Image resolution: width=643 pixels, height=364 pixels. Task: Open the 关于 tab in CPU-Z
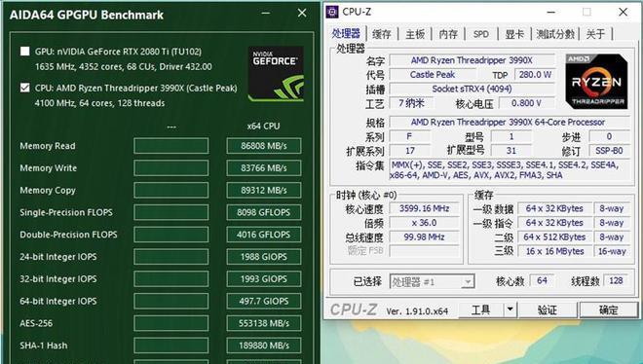click(595, 34)
